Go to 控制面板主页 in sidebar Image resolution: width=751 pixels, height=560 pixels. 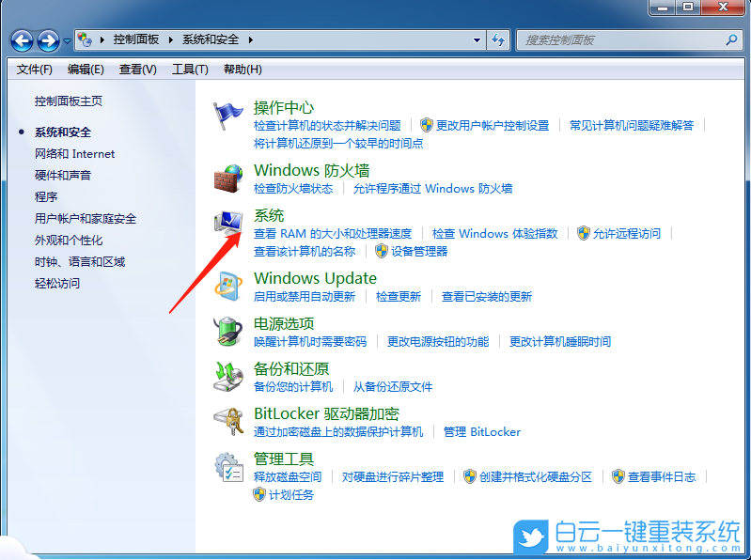[69, 101]
